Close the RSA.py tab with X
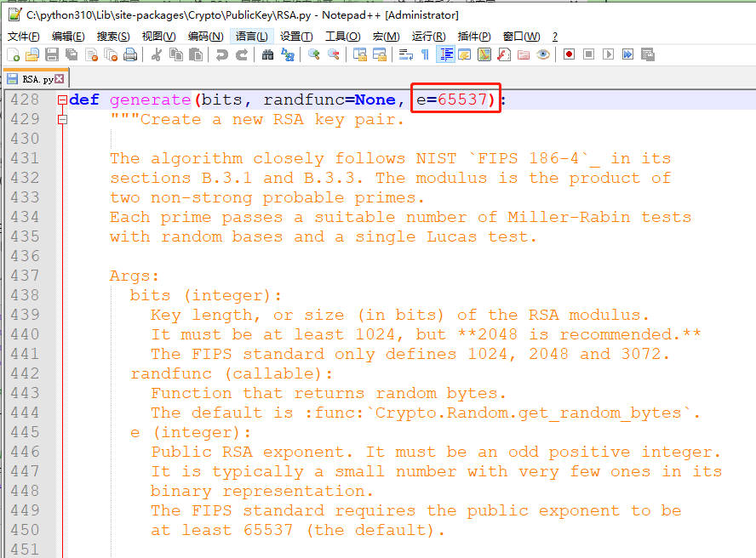The width and height of the screenshot is (756, 558). coord(60,78)
